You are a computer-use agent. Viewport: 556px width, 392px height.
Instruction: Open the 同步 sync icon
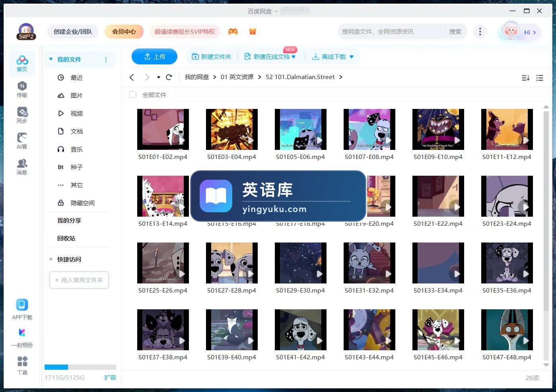22,115
